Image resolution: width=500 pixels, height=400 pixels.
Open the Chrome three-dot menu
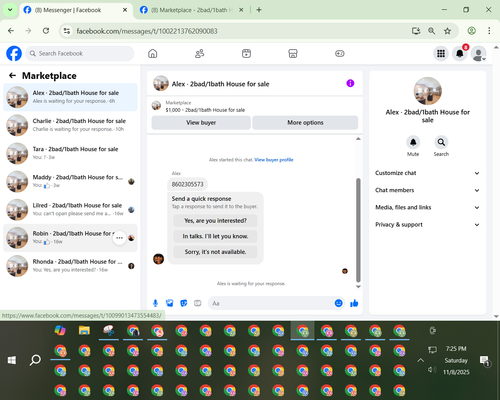(x=489, y=31)
